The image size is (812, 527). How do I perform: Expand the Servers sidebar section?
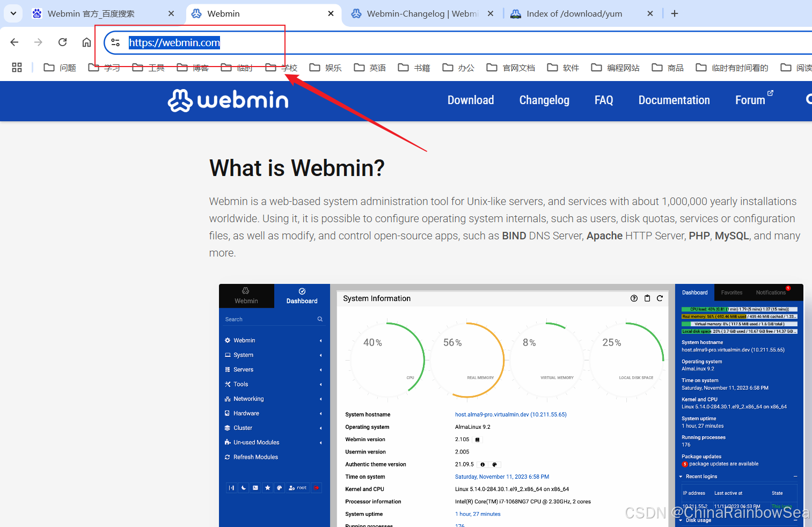[244, 369]
